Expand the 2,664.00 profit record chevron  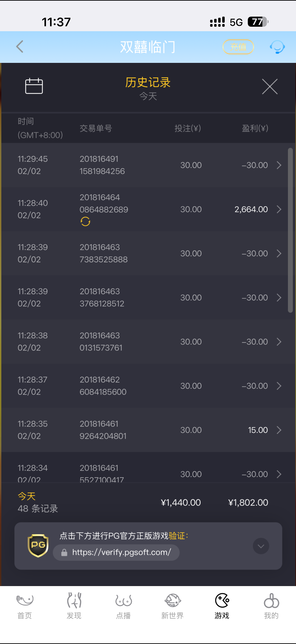coord(279,209)
